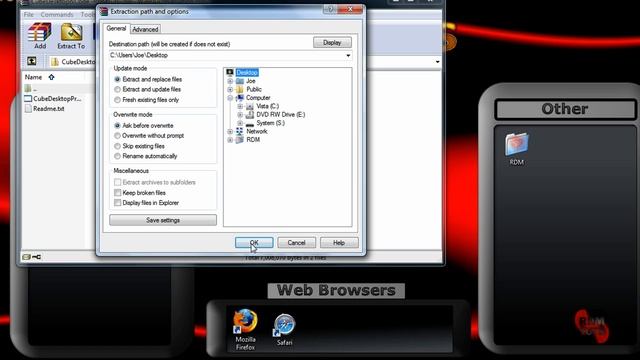Viewport: 640px width, 360px height.
Task: Open the Commands menu in WinRAR
Action: [57, 15]
